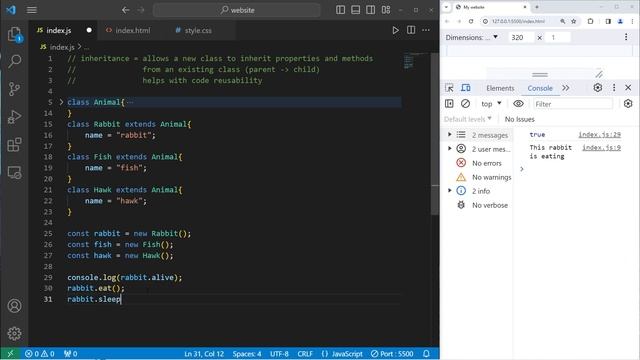Switch to the Console tab

(x=540, y=88)
